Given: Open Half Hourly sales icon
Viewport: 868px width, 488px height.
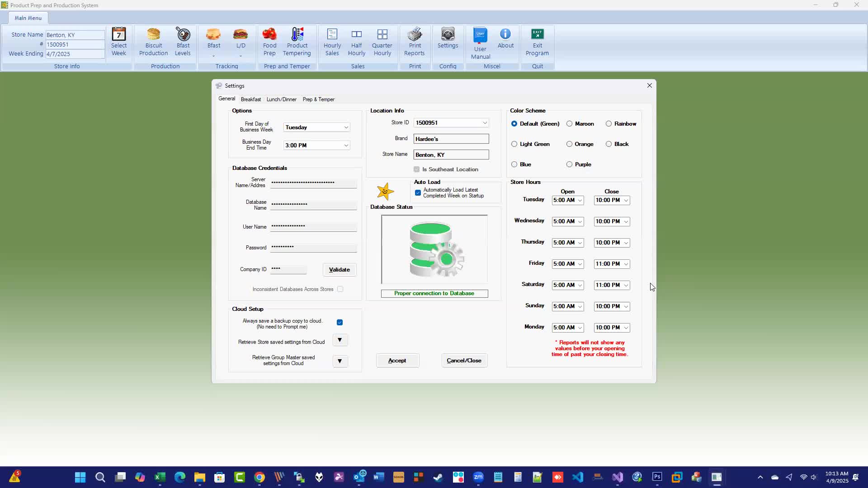Looking at the screenshot, I should click(357, 34).
